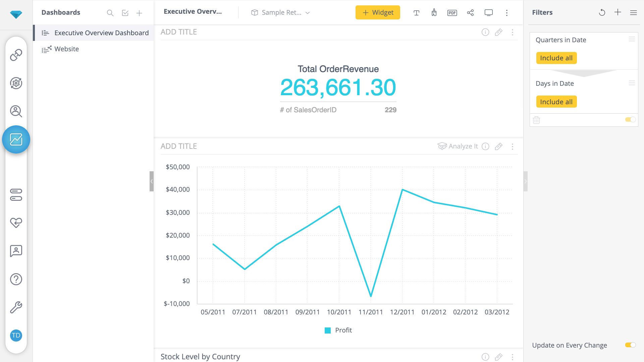Click the Add Widget button
Screen dimensions: 644x362
coord(378,12)
